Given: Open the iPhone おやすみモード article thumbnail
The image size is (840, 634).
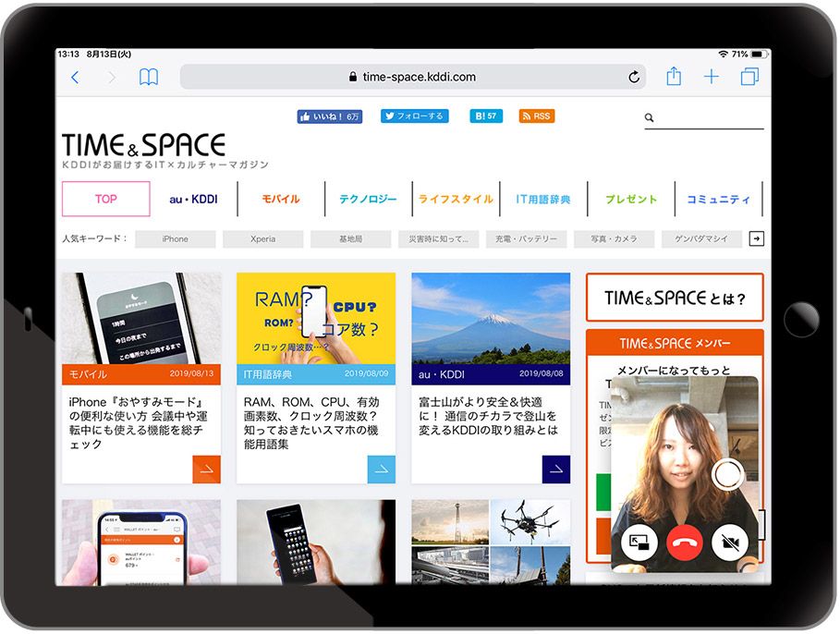Looking at the screenshot, I should 141,318.
